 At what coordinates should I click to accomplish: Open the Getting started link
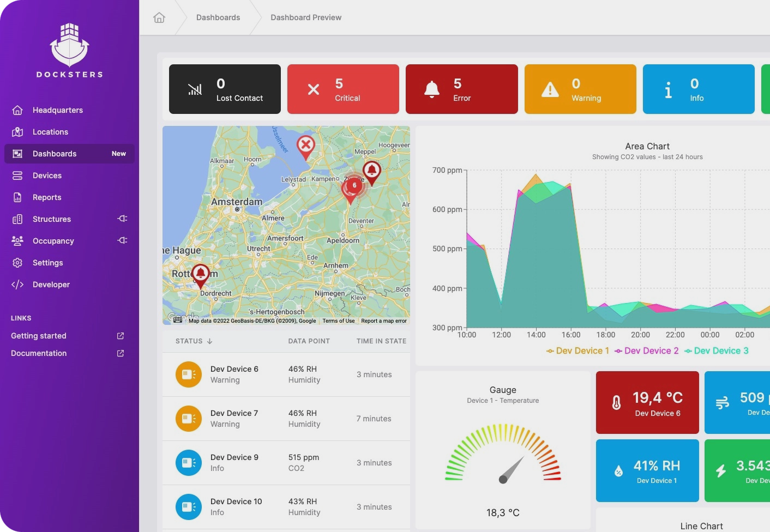[x=39, y=336]
